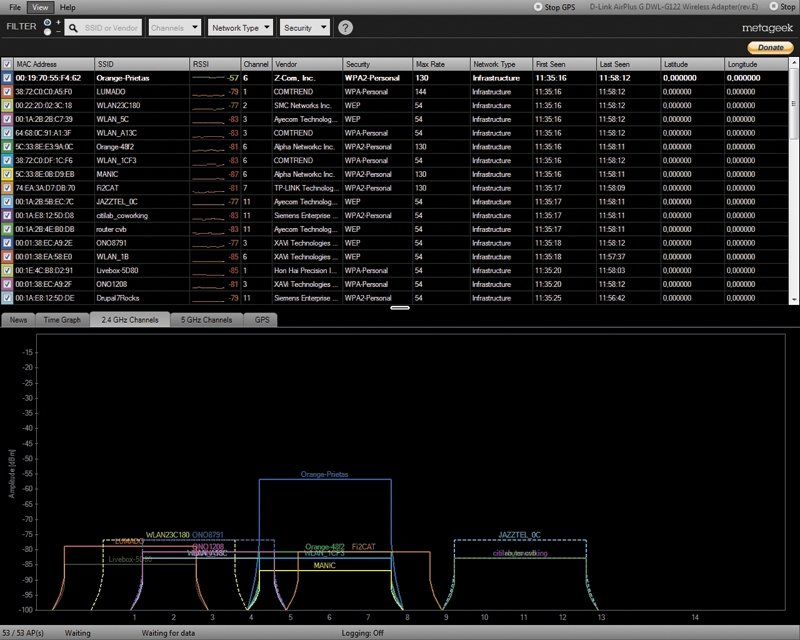
Task: Open the File menu
Action: (x=15, y=7)
